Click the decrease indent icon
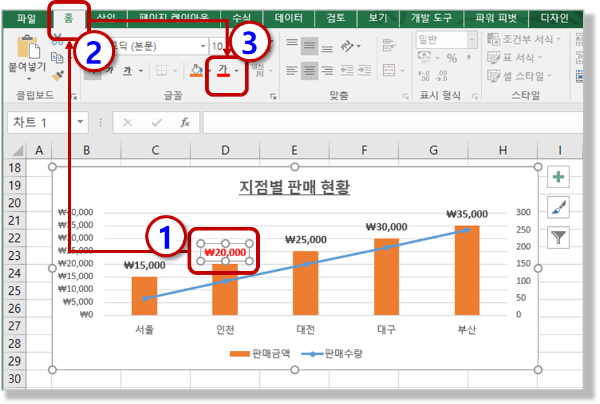The height and width of the screenshot is (404, 600). (347, 70)
